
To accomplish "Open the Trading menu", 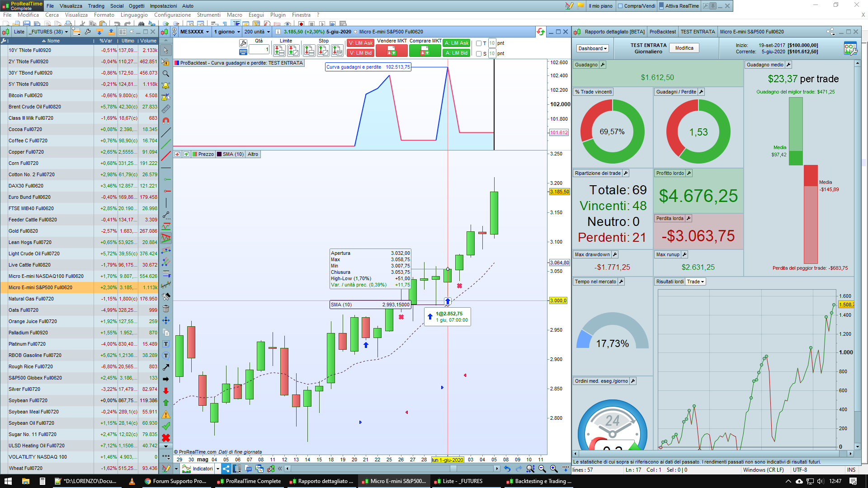I will pos(96,6).
